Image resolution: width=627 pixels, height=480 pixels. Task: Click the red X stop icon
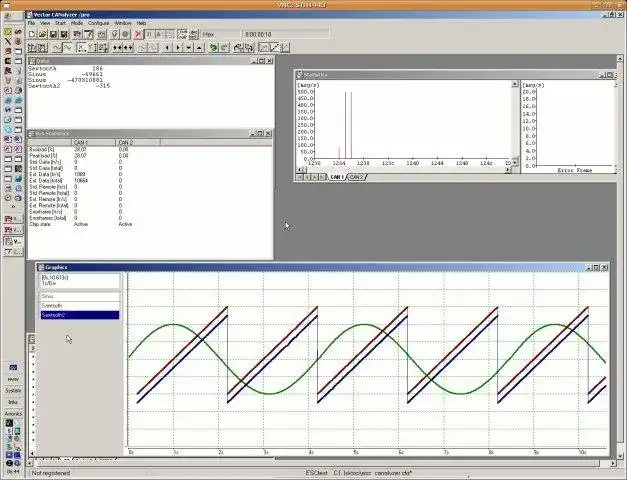138,34
